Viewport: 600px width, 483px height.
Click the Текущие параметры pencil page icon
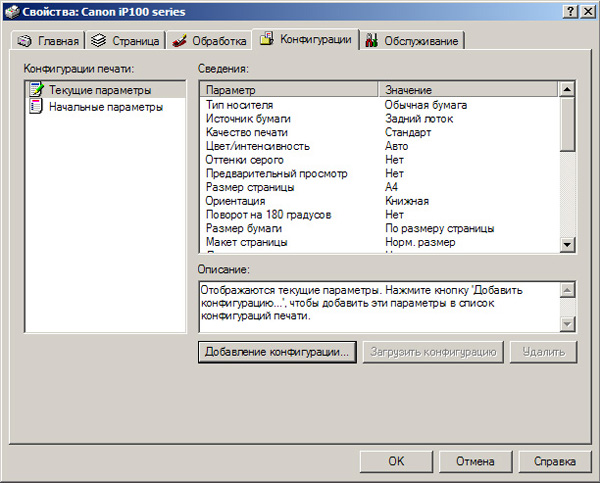click(x=36, y=89)
